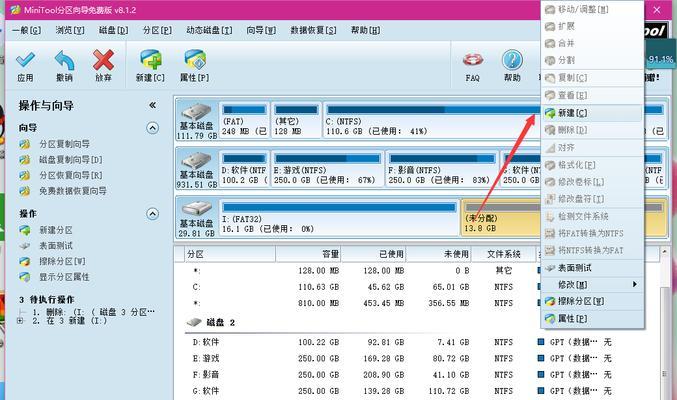
Task: Click 表面测试 in the operations panel
Action: 56,245
